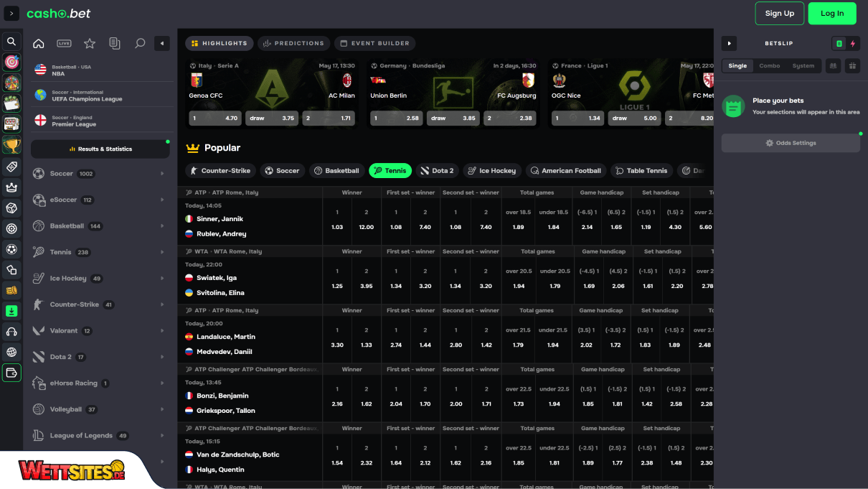Screen dimensions: 868x489
Task: Open the dartboard target game icon
Action: tap(11, 62)
